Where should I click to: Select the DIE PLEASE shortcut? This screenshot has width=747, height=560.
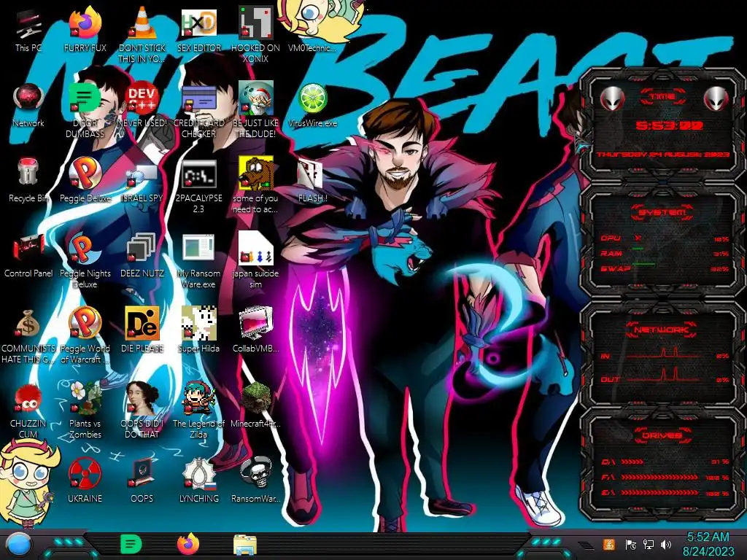[x=142, y=330]
